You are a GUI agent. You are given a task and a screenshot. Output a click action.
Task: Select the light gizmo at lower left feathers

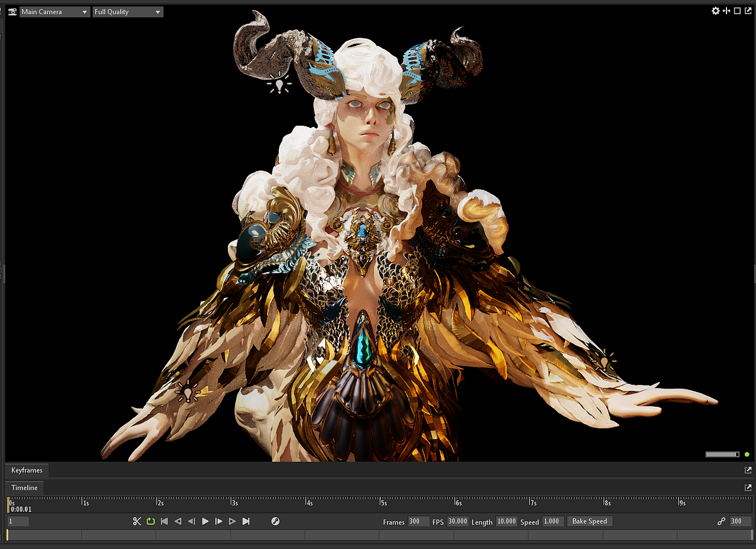[188, 391]
